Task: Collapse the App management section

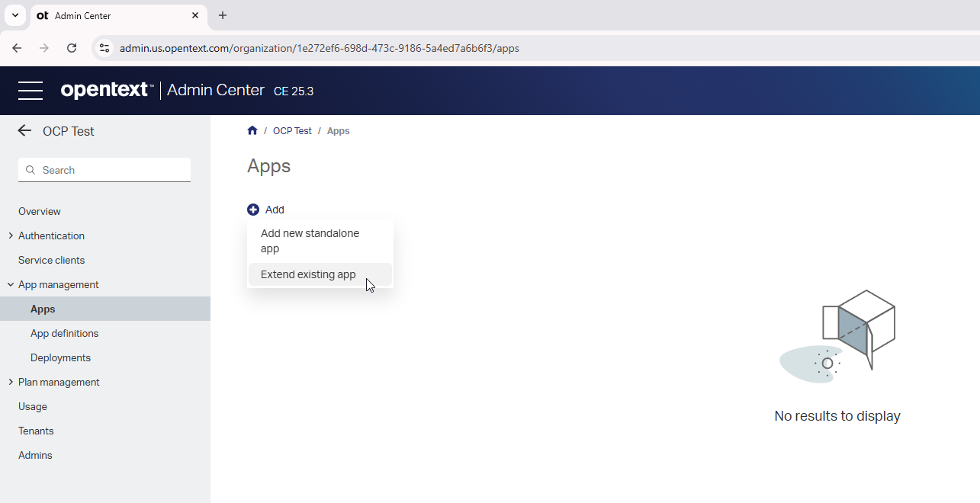Action: pyautogui.click(x=11, y=284)
